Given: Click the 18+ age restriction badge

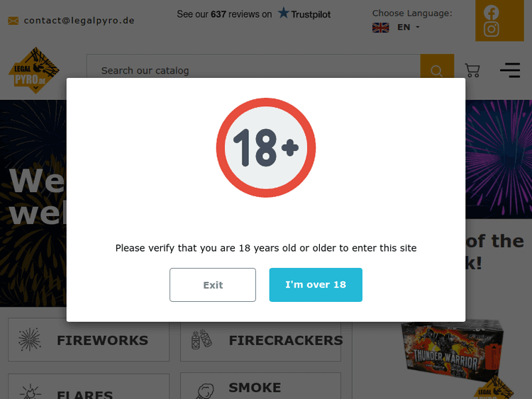Looking at the screenshot, I should click(266, 148).
